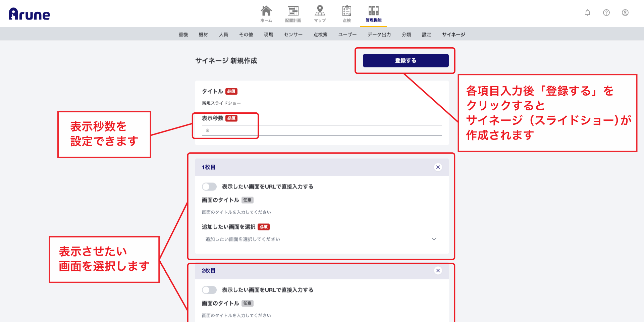Open 追加したい画面を選択 dropdown in 1枚目
Screen dimensions: 644x322
[322, 239]
